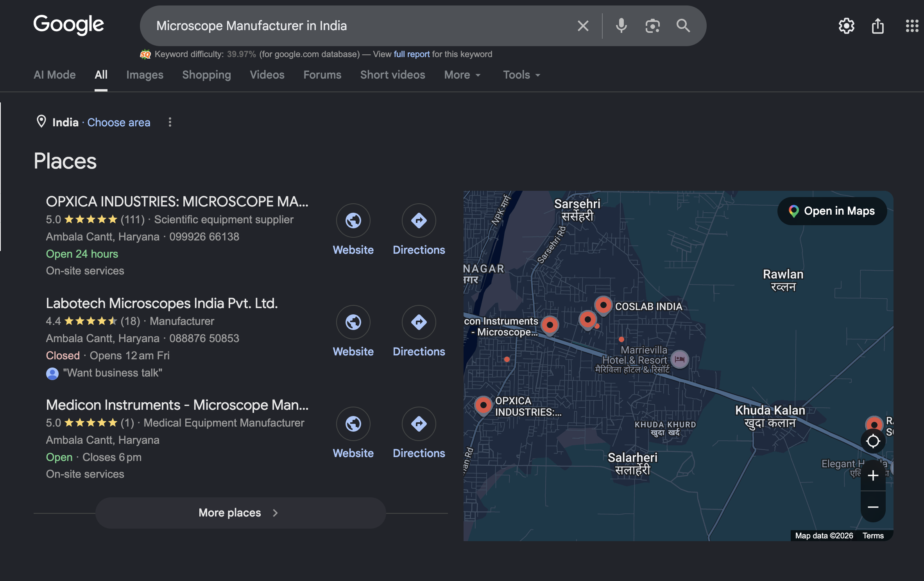This screenshot has width=924, height=581.
Task: Click the SEOquake icon by Keyword difficulty
Action: pos(145,54)
